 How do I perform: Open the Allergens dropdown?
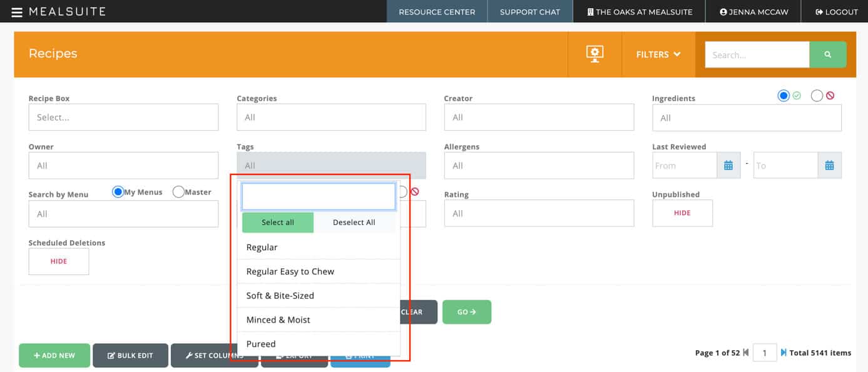click(539, 166)
